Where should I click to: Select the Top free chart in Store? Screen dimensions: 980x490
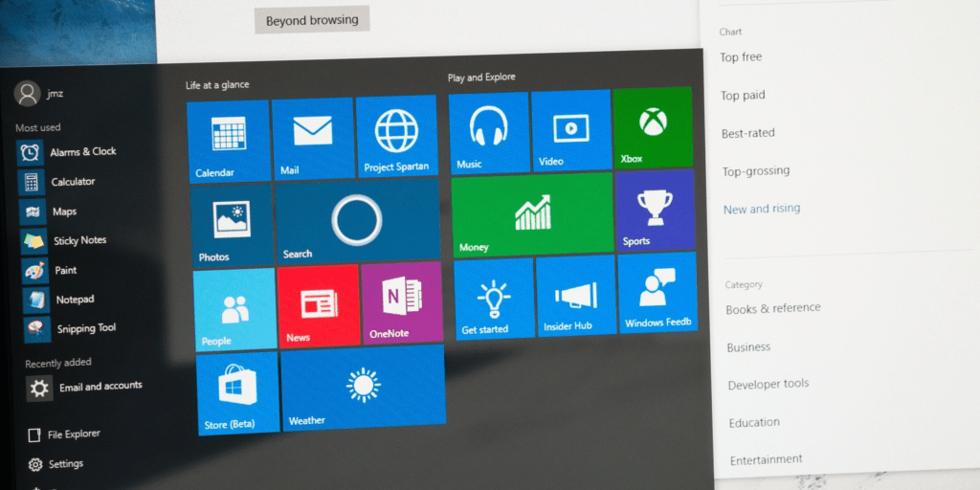(742, 57)
